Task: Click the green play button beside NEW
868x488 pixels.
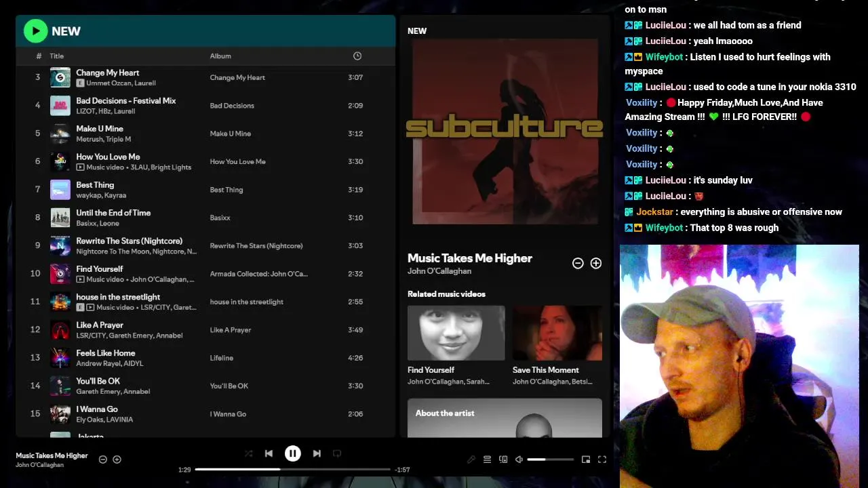Action: [x=35, y=30]
